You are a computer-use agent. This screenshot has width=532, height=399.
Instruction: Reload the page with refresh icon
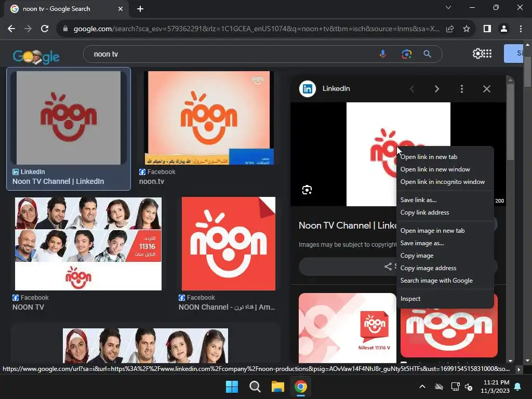coord(45,29)
